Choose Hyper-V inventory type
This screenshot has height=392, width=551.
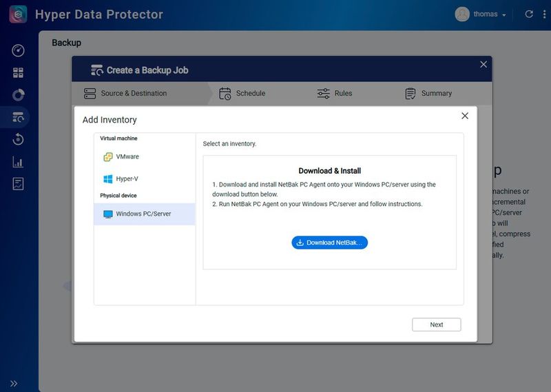(145, 179)
